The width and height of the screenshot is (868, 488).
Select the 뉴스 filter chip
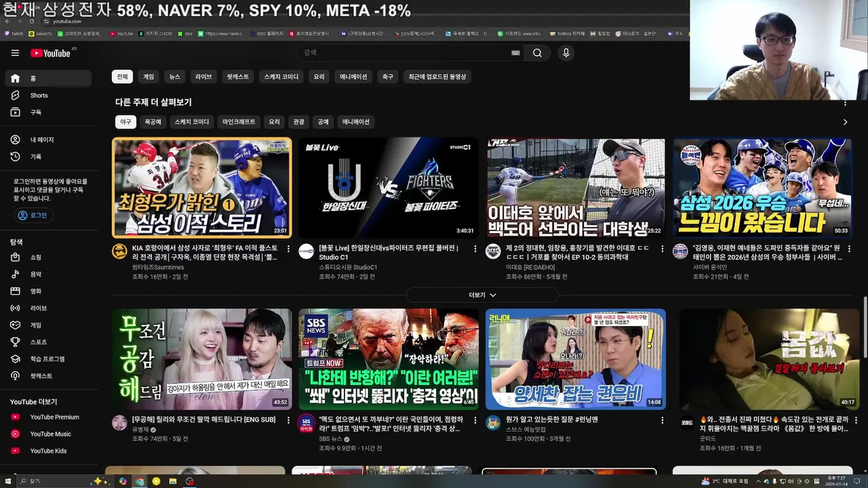[175, 77]
